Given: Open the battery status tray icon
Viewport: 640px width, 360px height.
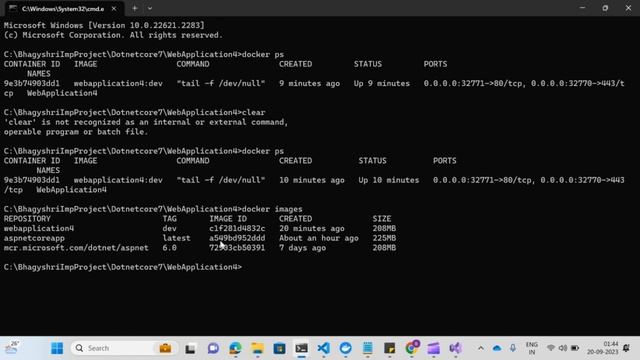Looking at the screenshot, I should pyautogui.click(x=575, y=348).
